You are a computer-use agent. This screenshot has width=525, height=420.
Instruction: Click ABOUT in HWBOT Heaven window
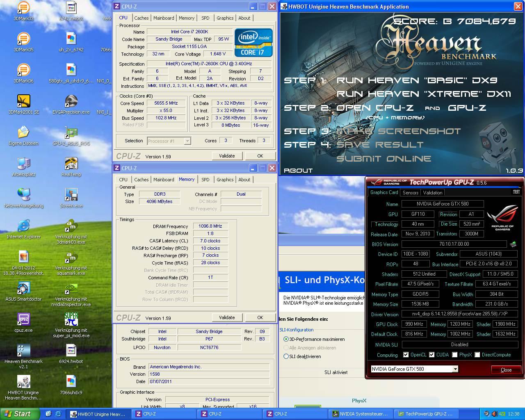click(298, 171)
